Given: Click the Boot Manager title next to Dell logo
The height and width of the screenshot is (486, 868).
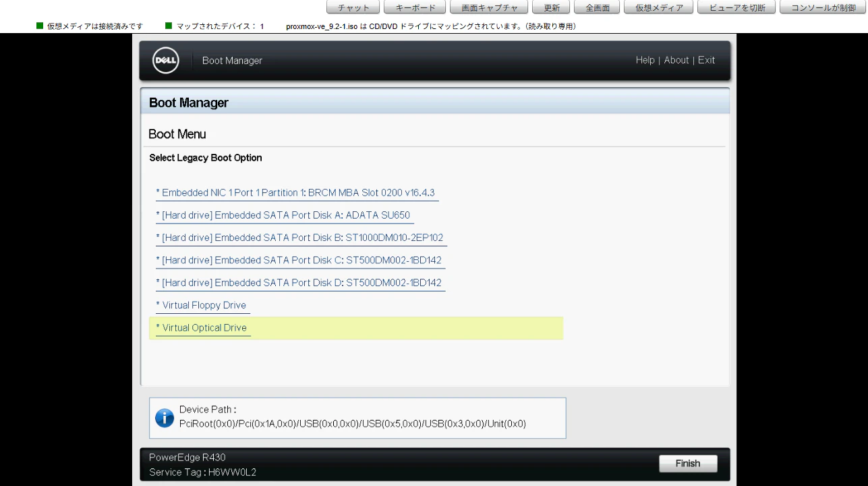Looking at the screenshot, I should [x=232, y=61].
